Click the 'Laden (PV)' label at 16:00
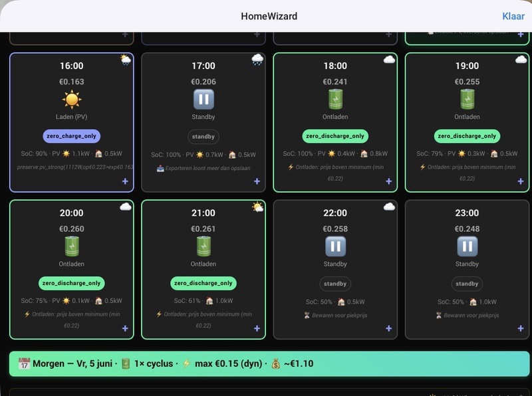 point(72,117)
